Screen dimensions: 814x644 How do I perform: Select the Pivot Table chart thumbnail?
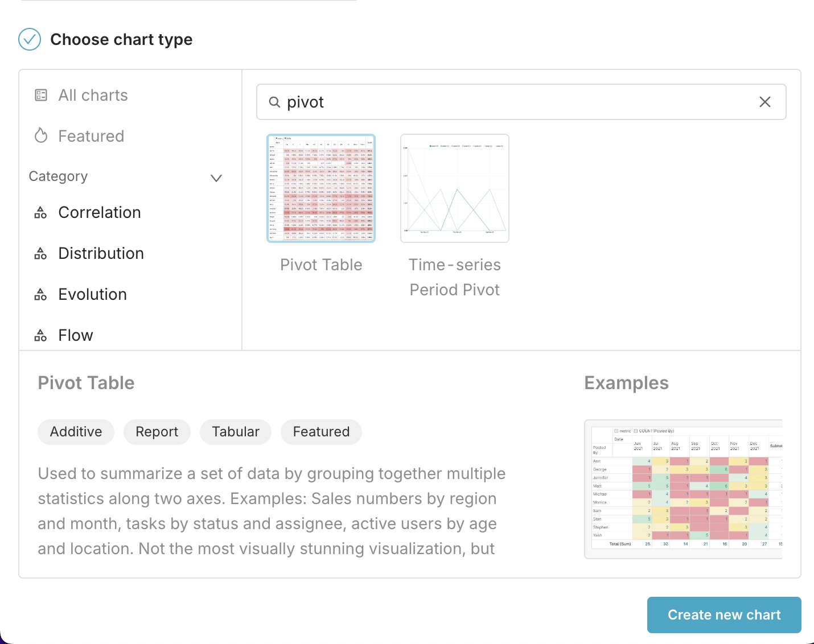point(321,188)
